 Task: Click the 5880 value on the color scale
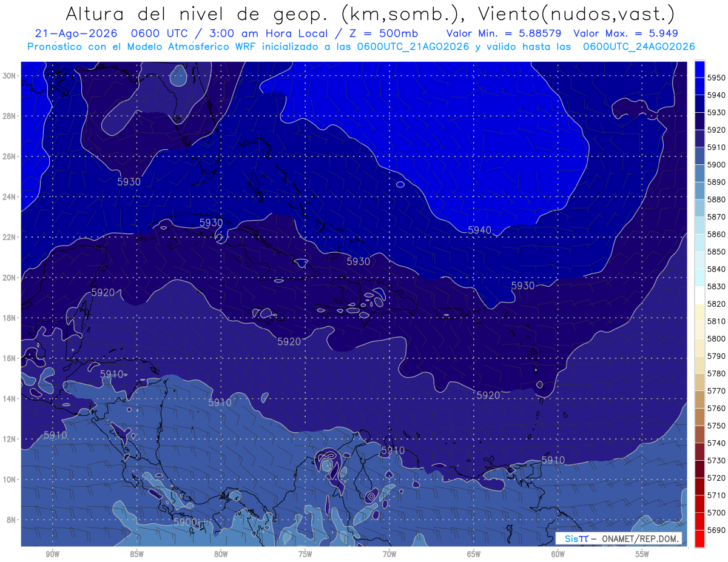coord(716,199)
